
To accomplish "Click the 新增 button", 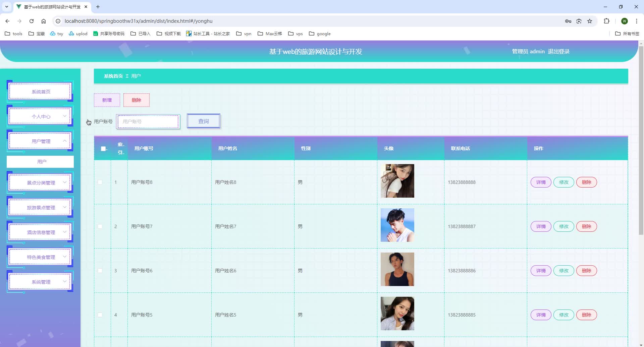I will pyautogui.click(x=107, y=100).
